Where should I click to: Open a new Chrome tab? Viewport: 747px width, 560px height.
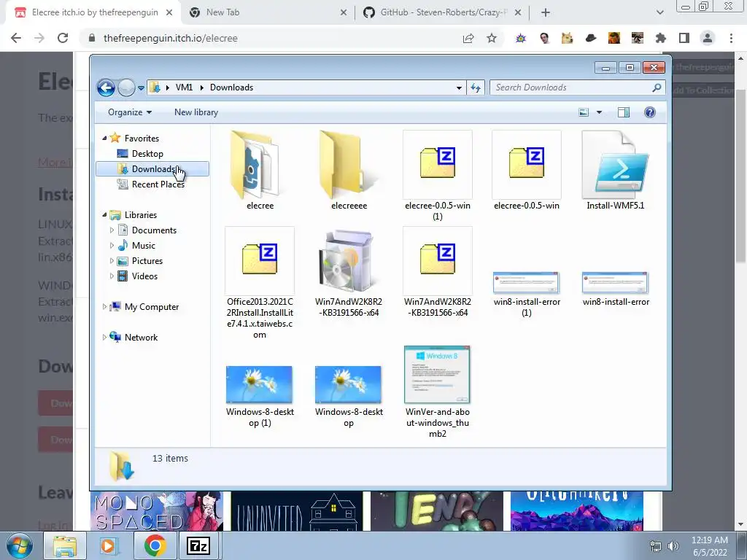[546, 13]
